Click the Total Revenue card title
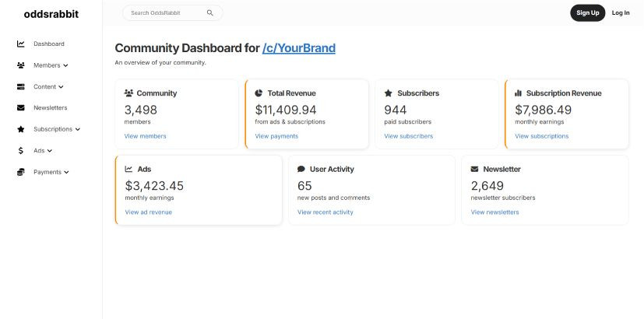Image resolution: width=644 pixels, height=319 pixels. point(291,93)
